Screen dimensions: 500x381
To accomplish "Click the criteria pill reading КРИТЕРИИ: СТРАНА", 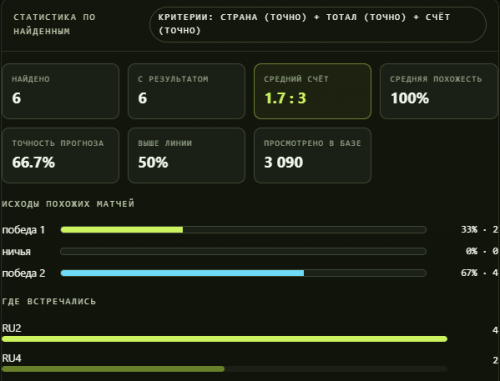I will pos(318,24).
